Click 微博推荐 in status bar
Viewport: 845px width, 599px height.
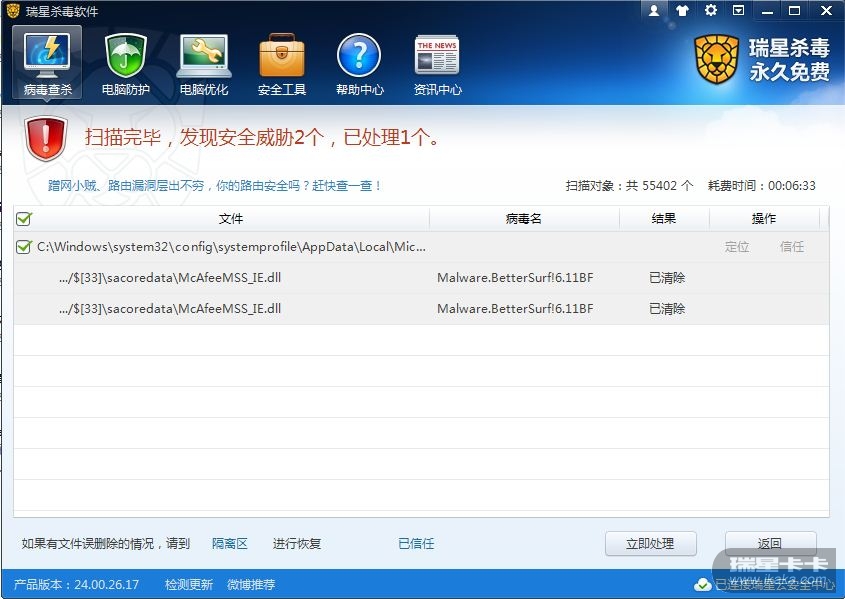click(251, 584)
